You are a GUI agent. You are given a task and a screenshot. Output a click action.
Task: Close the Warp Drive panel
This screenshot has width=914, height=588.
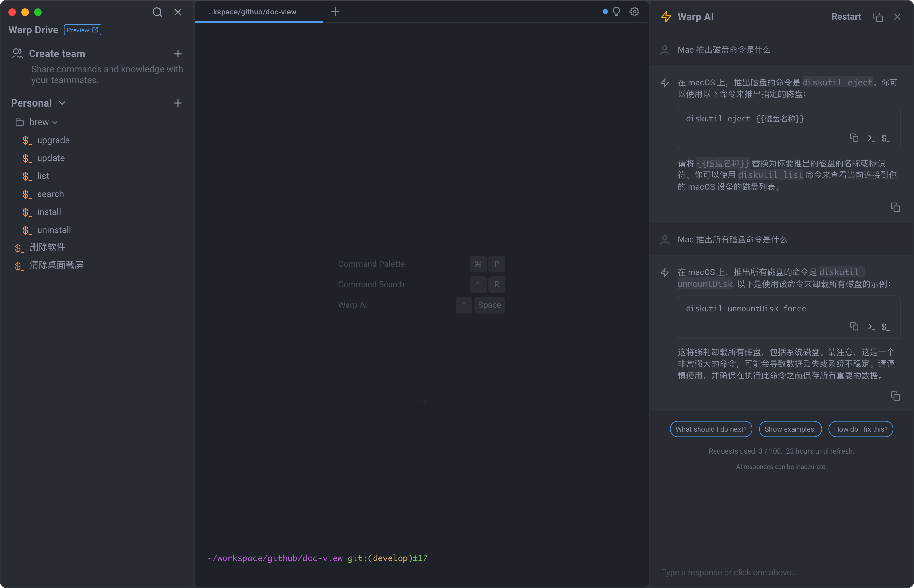coord(178,12)
